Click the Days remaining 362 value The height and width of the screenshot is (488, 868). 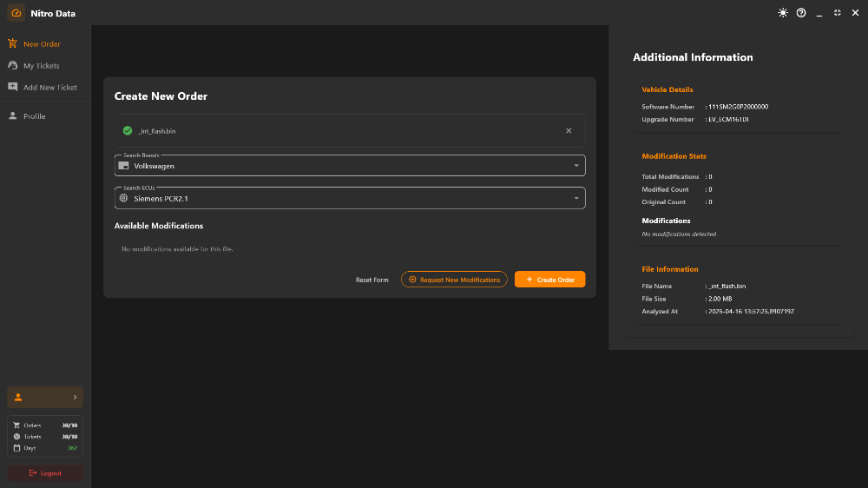coord(72,448)
